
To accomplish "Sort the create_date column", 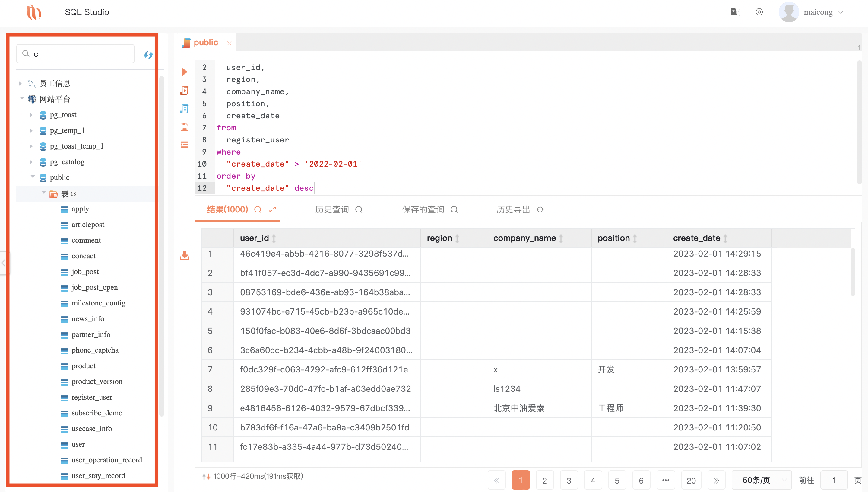I will (x=726, y=238).
